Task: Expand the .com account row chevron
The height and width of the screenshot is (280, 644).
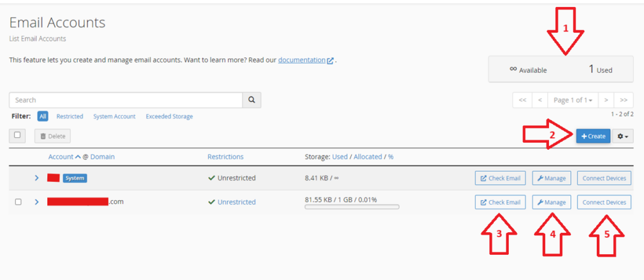Action: pyautogui.click(x=36, y=202)
